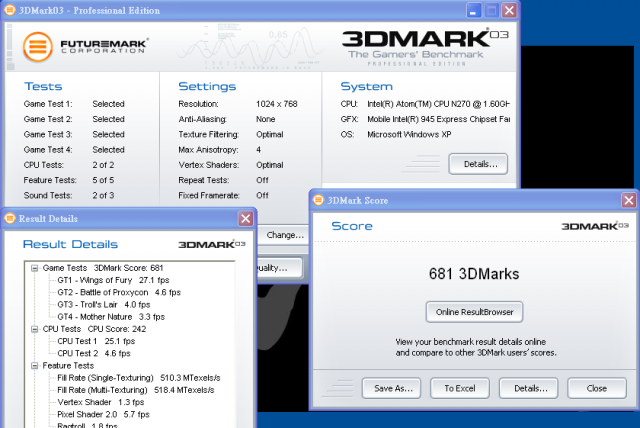Click Repeat Tests value Off
This screenshot has width=640, height=428.
pos(262,180)
